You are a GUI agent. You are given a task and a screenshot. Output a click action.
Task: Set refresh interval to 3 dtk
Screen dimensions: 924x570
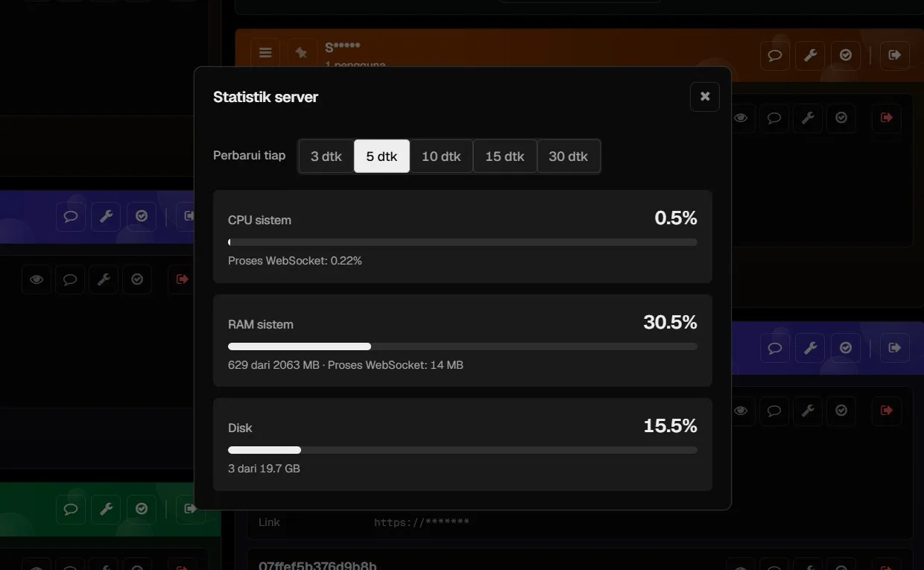[326, 156]
